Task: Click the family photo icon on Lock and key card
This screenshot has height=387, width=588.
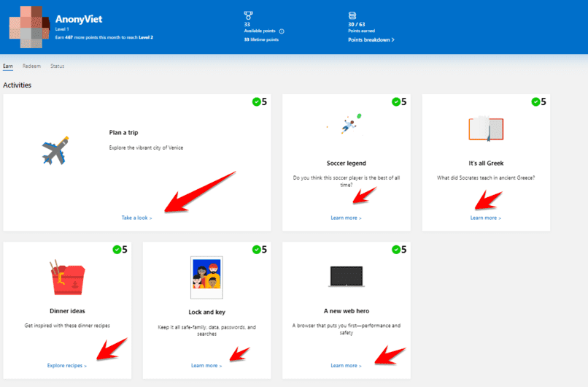Action: 206,277
